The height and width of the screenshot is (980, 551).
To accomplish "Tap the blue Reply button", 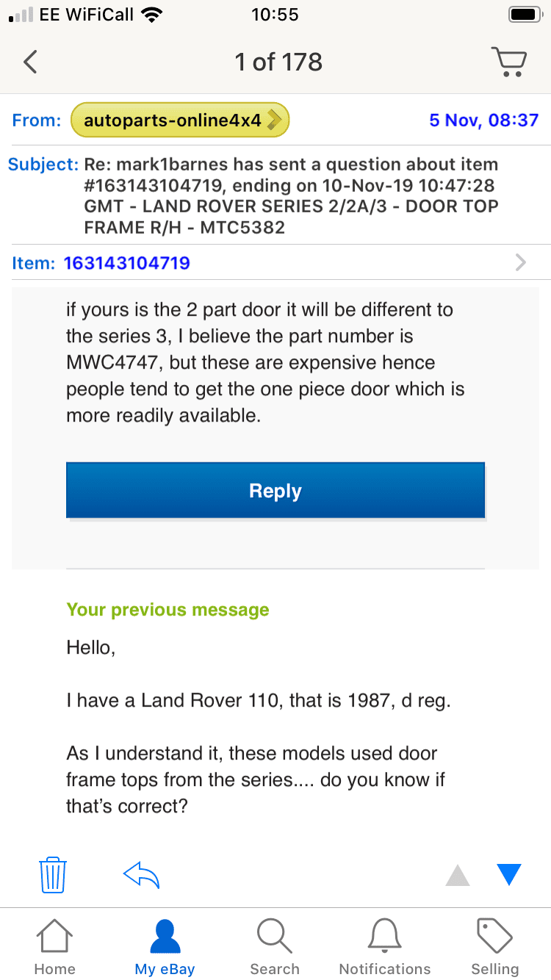I will click(275, 491).
